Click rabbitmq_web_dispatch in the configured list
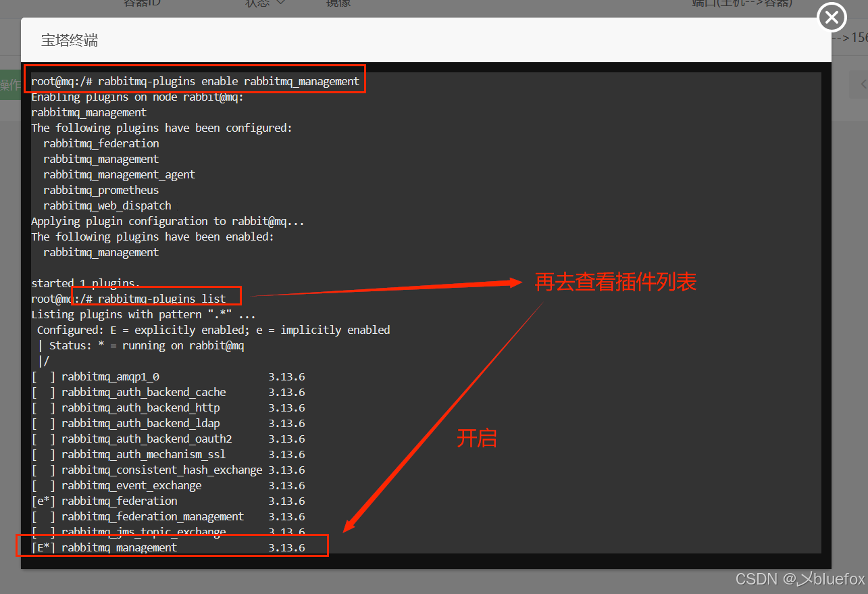Viewport: 868px width, 594px height. tap(107, 206)
